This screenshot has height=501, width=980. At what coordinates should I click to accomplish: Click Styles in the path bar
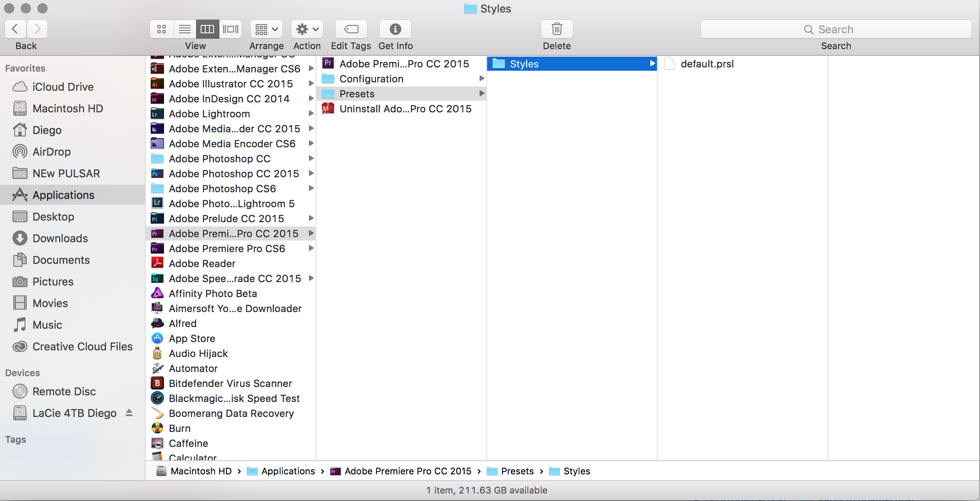[570, 471]
